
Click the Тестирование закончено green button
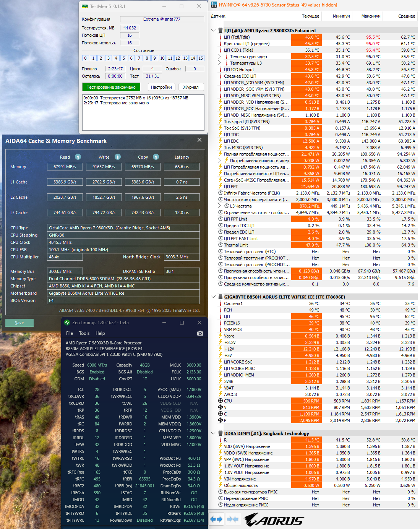[x=111, y=87]
